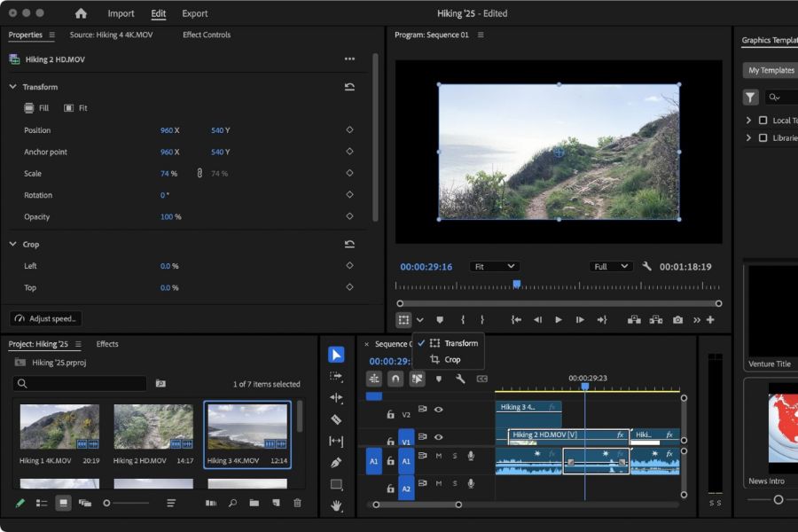Select the Hand tool
The width and height of the screenshot is (798, 532).
point(336,505)
